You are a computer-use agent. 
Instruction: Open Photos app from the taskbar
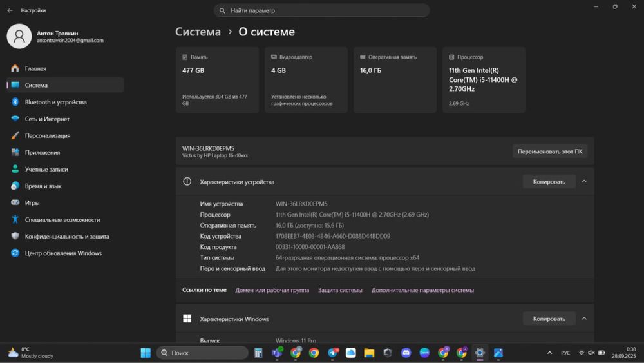point(498,353)
